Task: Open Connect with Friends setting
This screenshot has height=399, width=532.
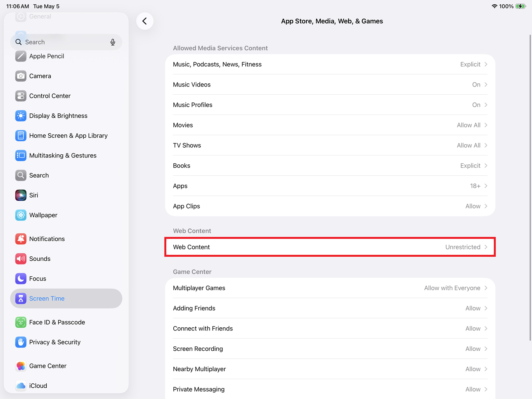Action: [330, 328]
